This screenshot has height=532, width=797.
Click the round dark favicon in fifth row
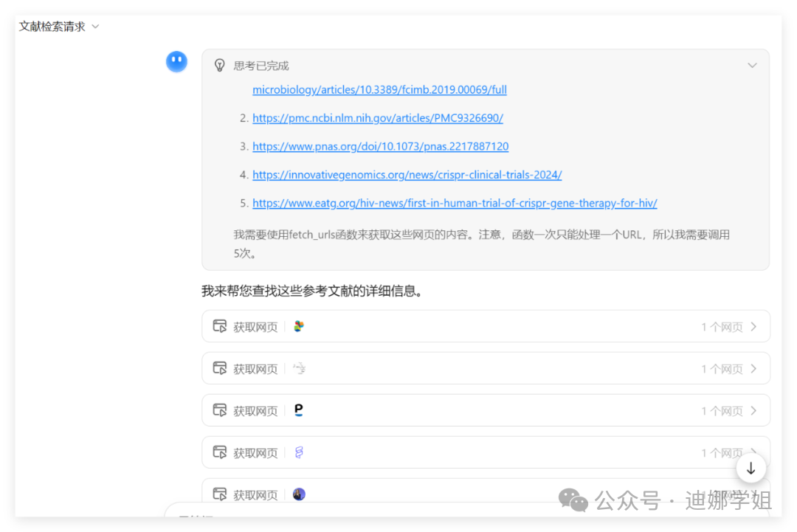[x=299, y=494]
